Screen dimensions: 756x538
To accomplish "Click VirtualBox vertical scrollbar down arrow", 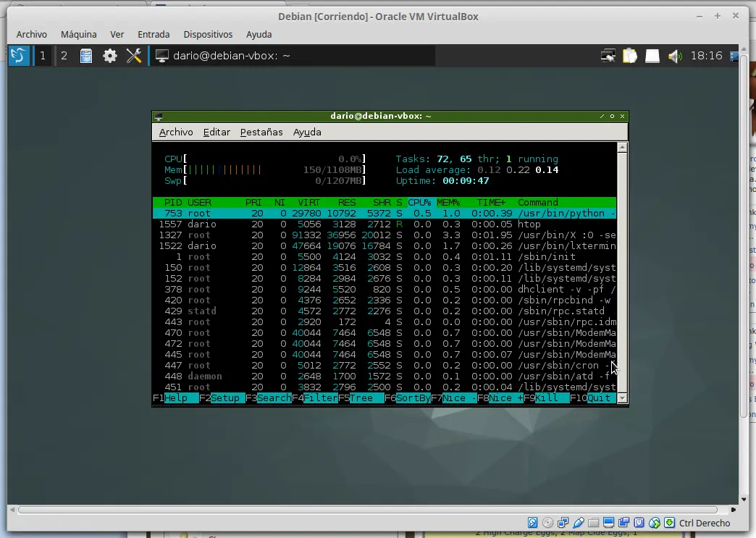I will [x=744, y=500].
